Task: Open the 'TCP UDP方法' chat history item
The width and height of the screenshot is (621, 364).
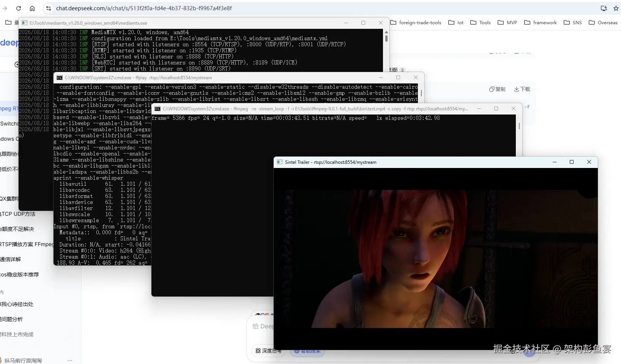Action: pos(18,214)
